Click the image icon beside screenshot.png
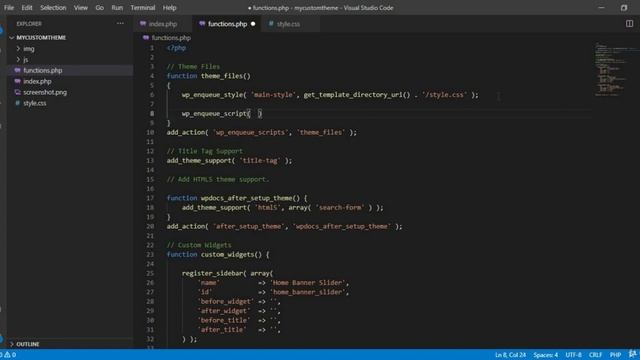 click(18, 92)
